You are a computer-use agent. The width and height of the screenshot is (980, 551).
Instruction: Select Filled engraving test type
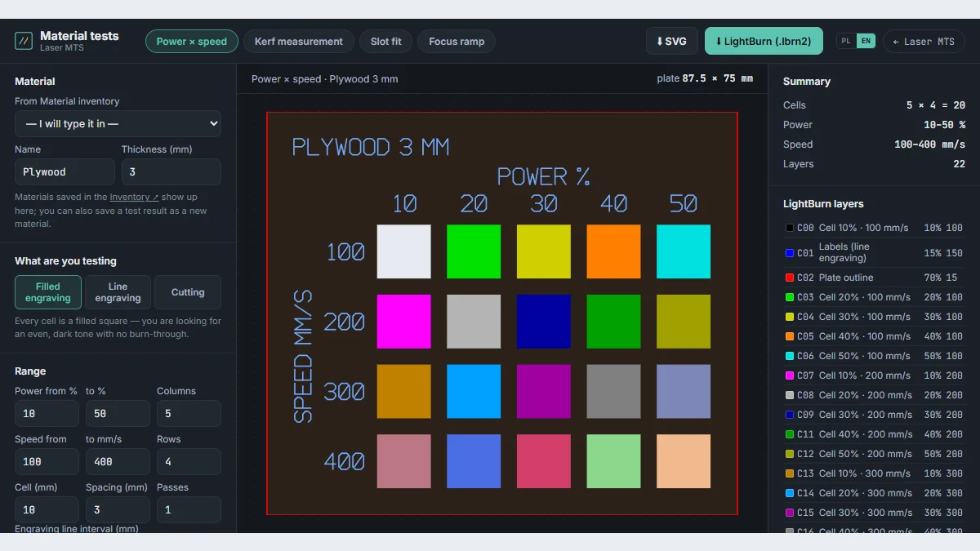pyautogui.click(x=48, y=292)
